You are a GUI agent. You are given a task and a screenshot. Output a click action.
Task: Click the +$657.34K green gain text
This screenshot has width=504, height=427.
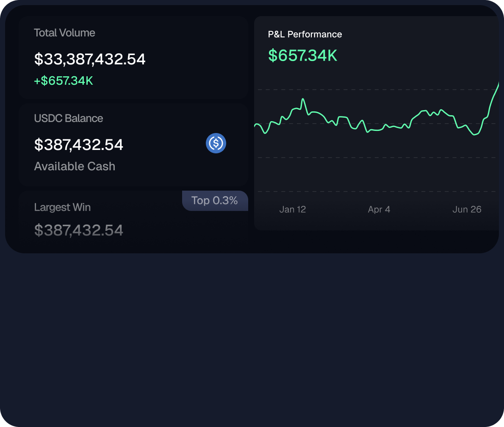[x=64, y=80]
